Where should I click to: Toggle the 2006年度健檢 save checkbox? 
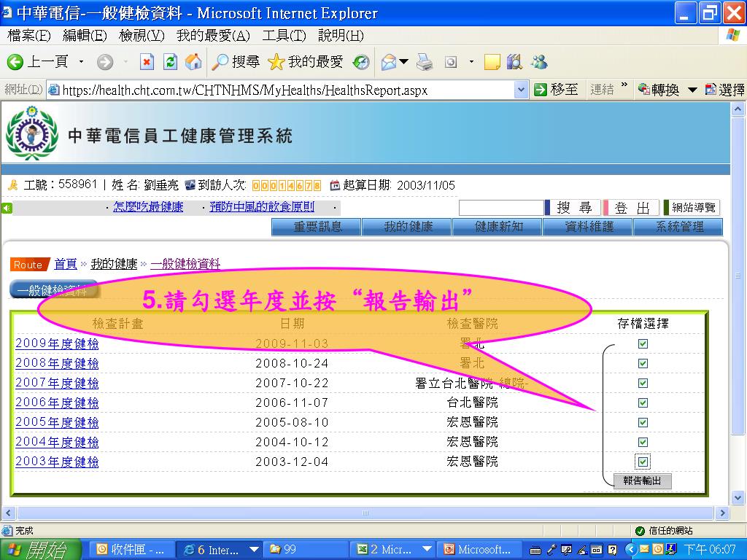click(x=643, y=402)
